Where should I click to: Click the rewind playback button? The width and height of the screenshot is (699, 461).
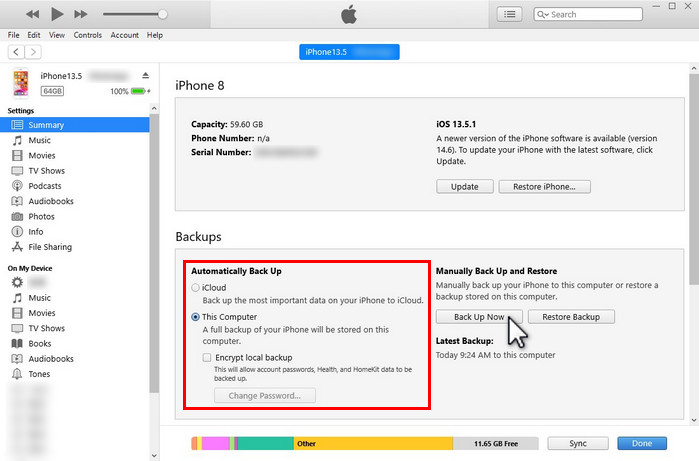[x=32, y=14]
